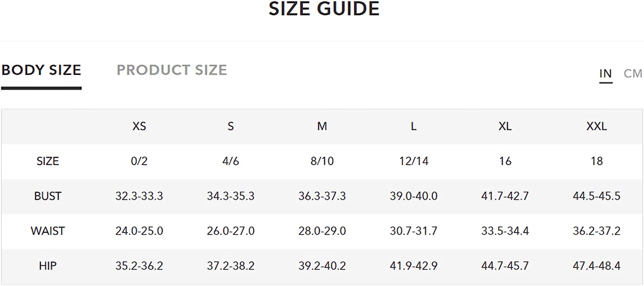The width and height of the screenshot is (644, 286).
Task: Click the XS column header
Action: pos(139,126)
